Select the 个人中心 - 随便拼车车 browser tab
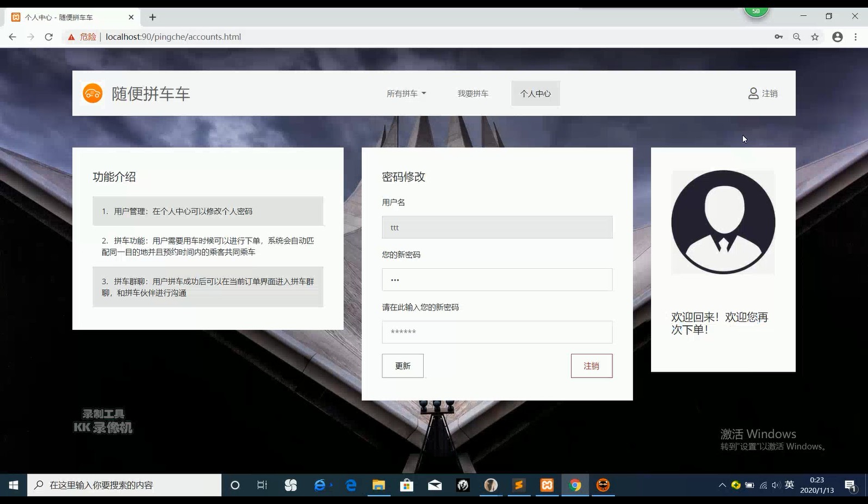 pos(73,17)
